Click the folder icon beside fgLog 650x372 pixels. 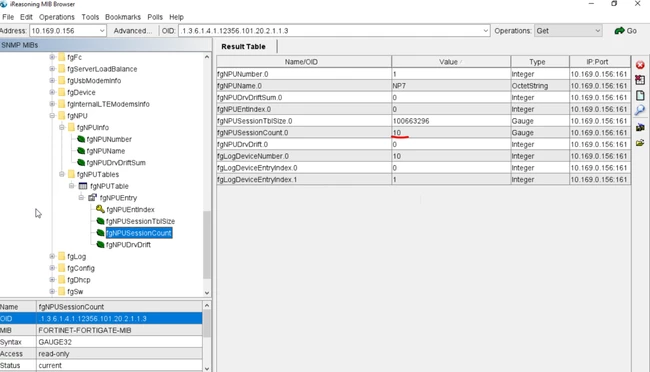coord(62,256)
